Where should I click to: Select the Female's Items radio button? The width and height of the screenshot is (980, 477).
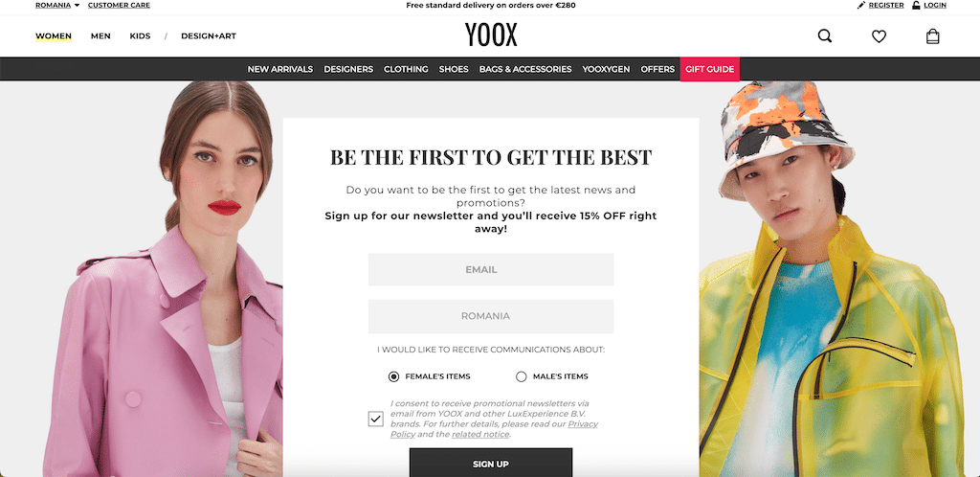[393, 376]
